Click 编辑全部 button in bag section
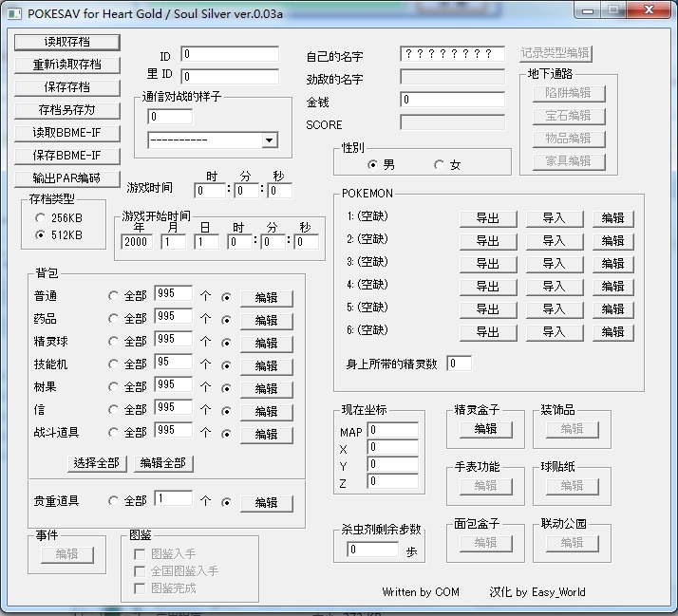678x616 pixels. pyautogui.click(x=163, y=463)
